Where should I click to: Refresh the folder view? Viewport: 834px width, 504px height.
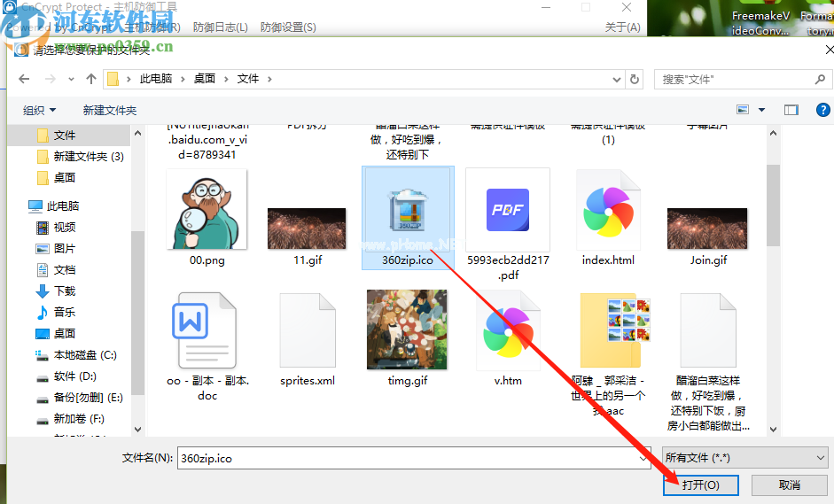635,79
